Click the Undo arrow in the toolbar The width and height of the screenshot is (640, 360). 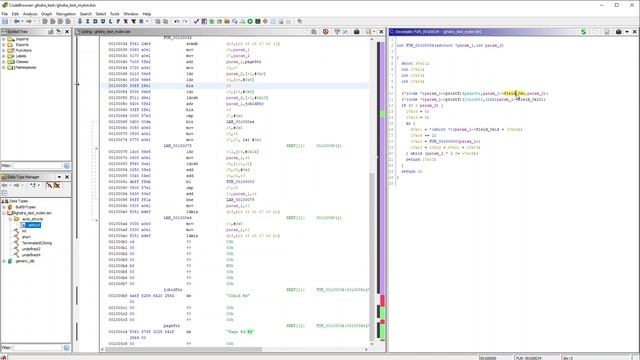click(177, 21)
